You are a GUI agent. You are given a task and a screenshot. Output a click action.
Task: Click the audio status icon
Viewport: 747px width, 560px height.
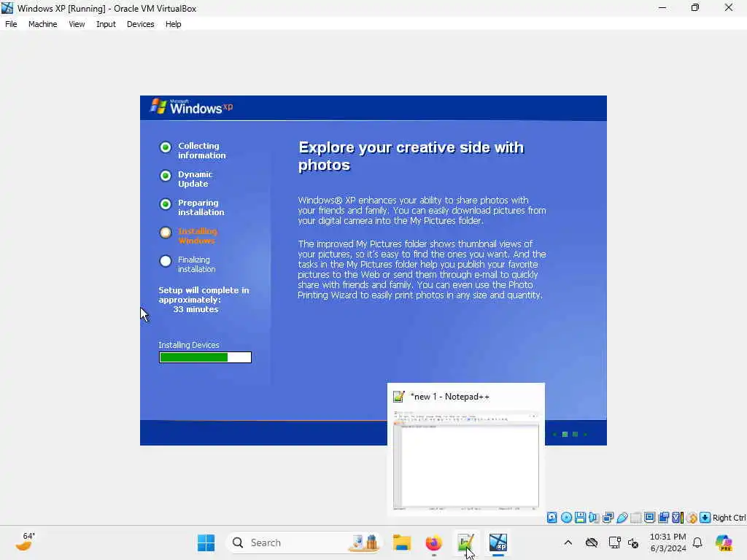[x=594, y=518]
